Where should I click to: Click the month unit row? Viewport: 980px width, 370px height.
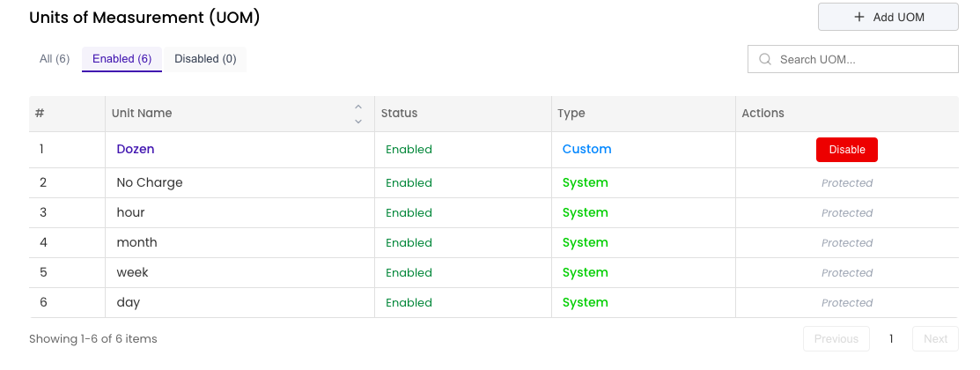pos(136,243)
